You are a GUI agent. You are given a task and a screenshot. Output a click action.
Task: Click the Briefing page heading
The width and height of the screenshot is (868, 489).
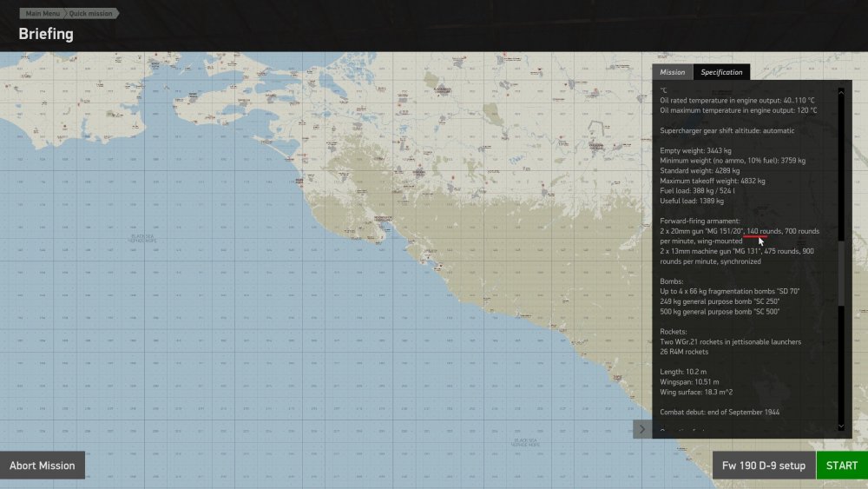[46, 34]
